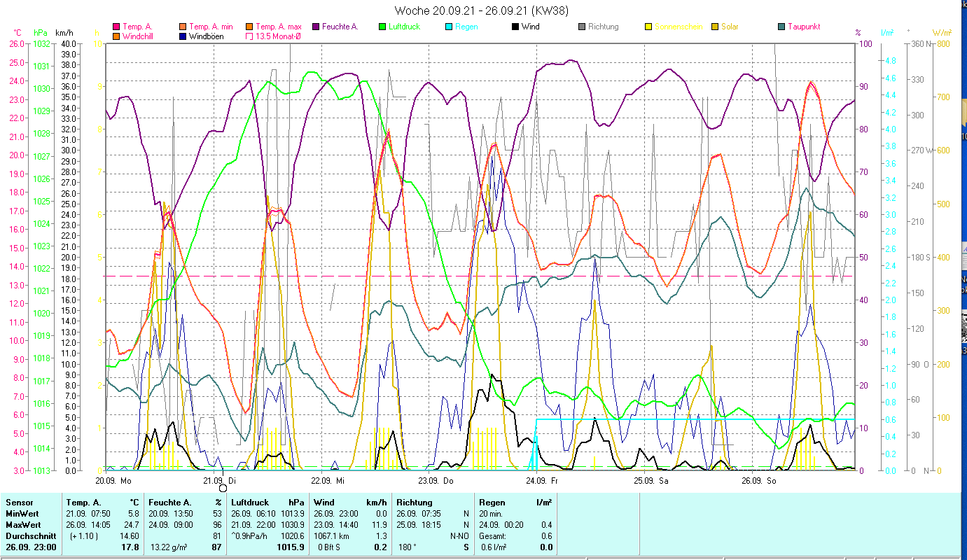Select the "13.5 Monat-Ø" legend label

(279, 36)
